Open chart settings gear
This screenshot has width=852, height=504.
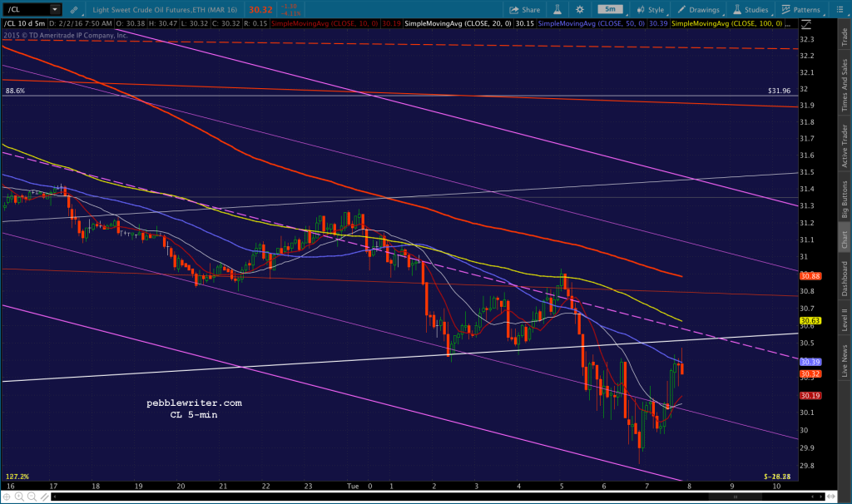pyautogui.click(x=580, y=9)
